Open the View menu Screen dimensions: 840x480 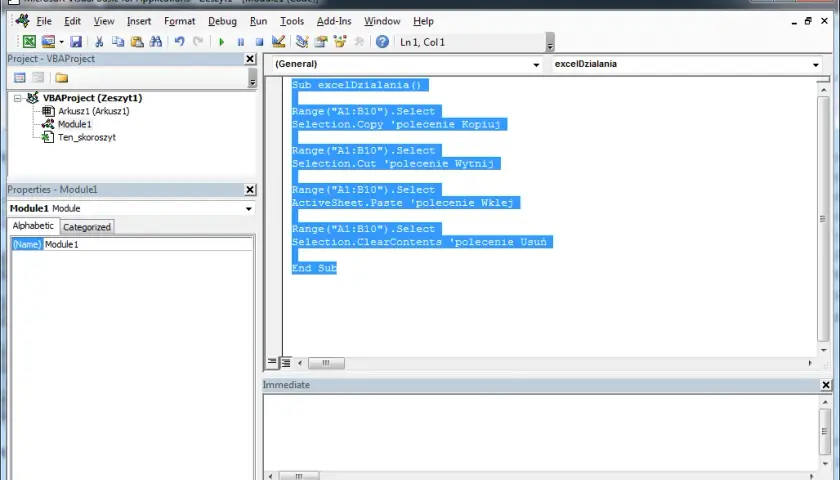[x=104, y=21]
